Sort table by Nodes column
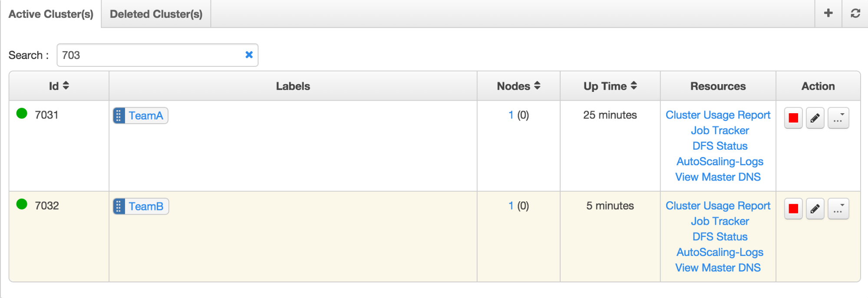 (518, 86)
